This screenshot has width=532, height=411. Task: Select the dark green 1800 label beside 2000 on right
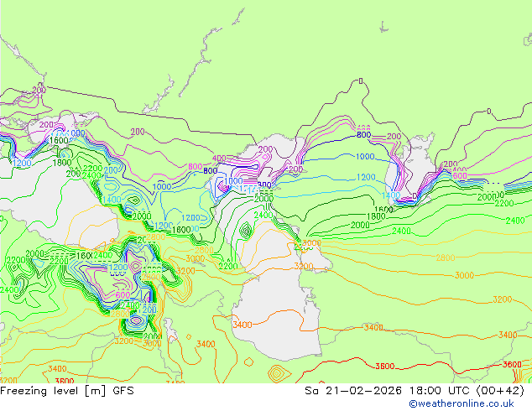click(376, 216)
